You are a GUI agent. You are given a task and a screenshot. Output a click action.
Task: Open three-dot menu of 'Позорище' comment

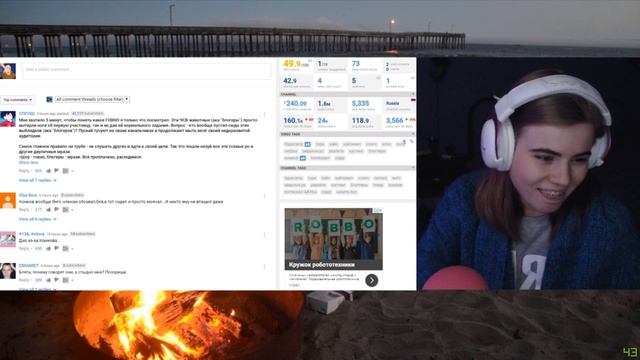click(x=264, y=267)
